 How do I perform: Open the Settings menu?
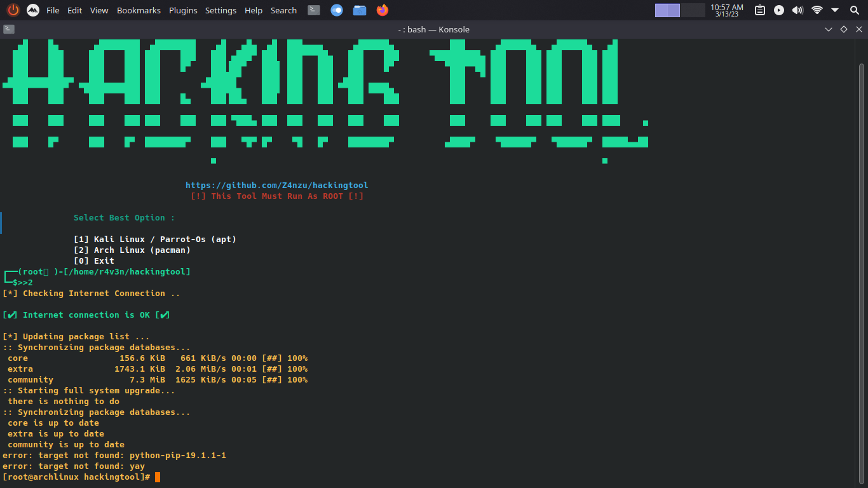(220, 10)
